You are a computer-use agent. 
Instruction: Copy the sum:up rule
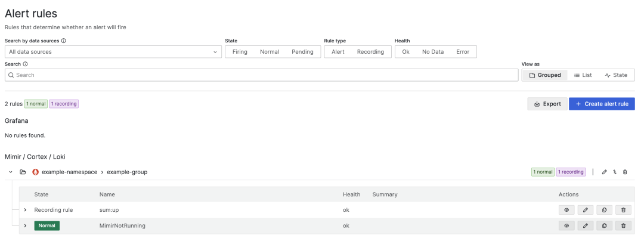click(x=604, y=210)
